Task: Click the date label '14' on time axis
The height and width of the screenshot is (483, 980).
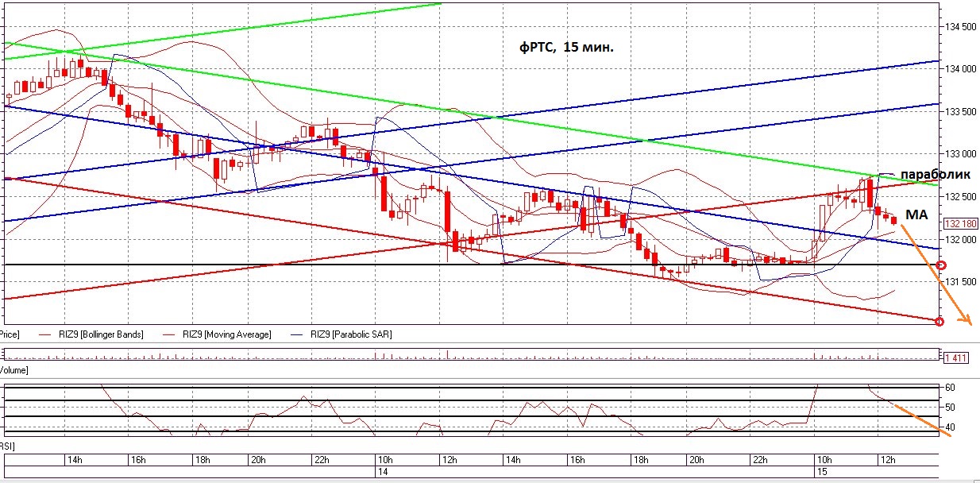Action: pyautogui.click(x=383, y=471)
